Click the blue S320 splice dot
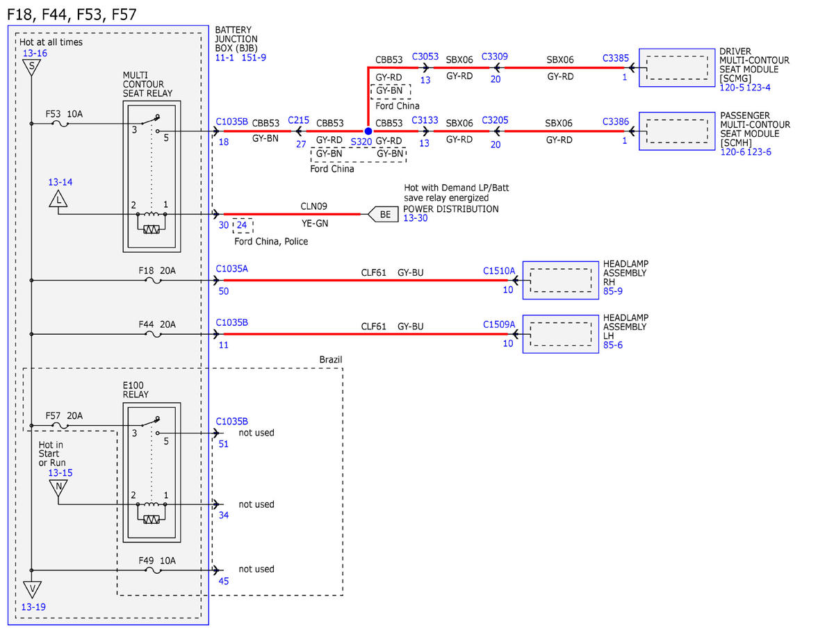 point(368,131)
